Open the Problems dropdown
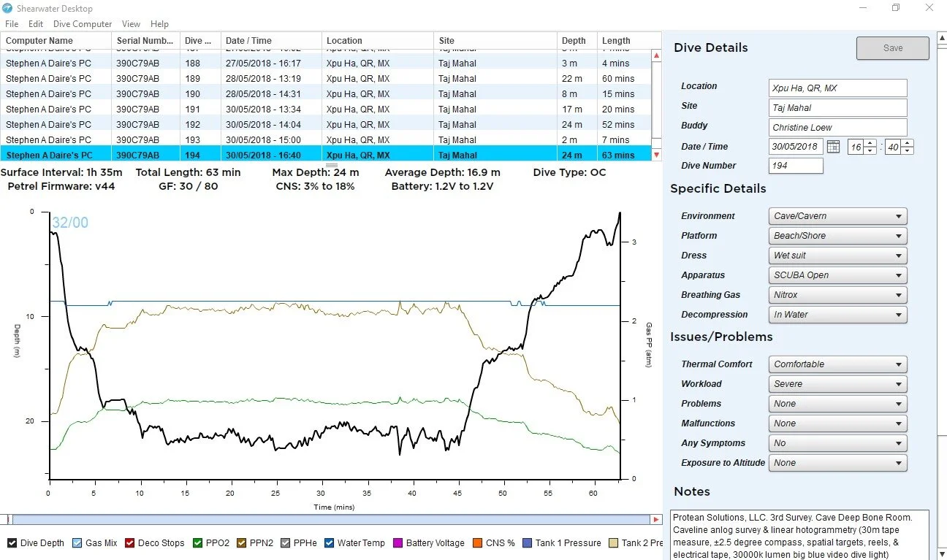 (x=837, y=404)
